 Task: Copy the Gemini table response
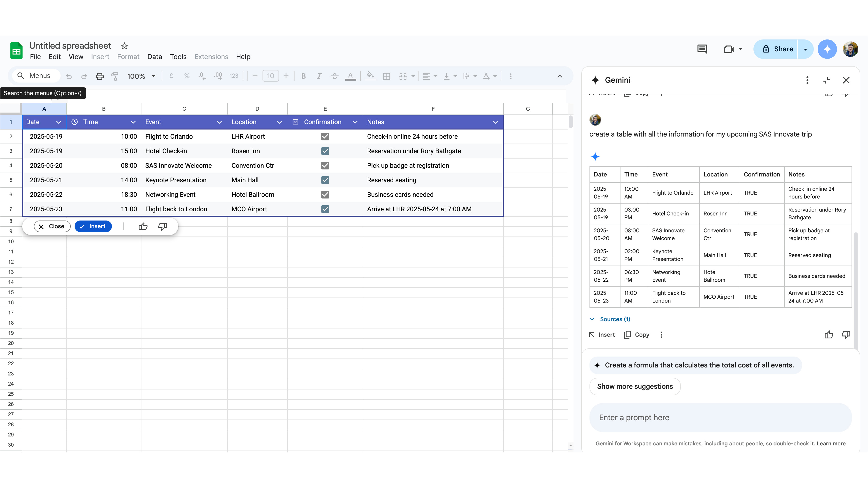tap(637, 335)
